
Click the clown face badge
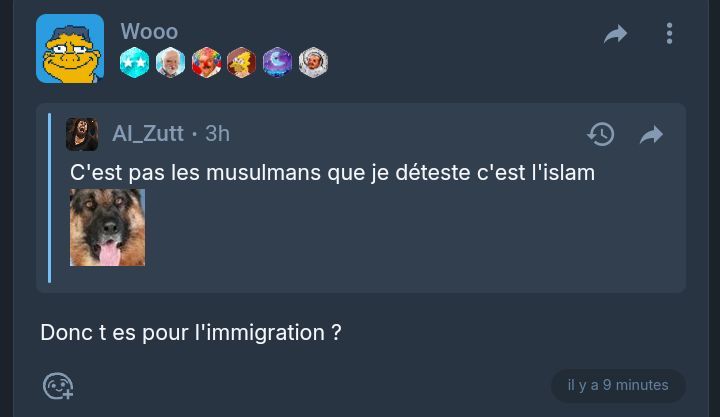point(206,63)
